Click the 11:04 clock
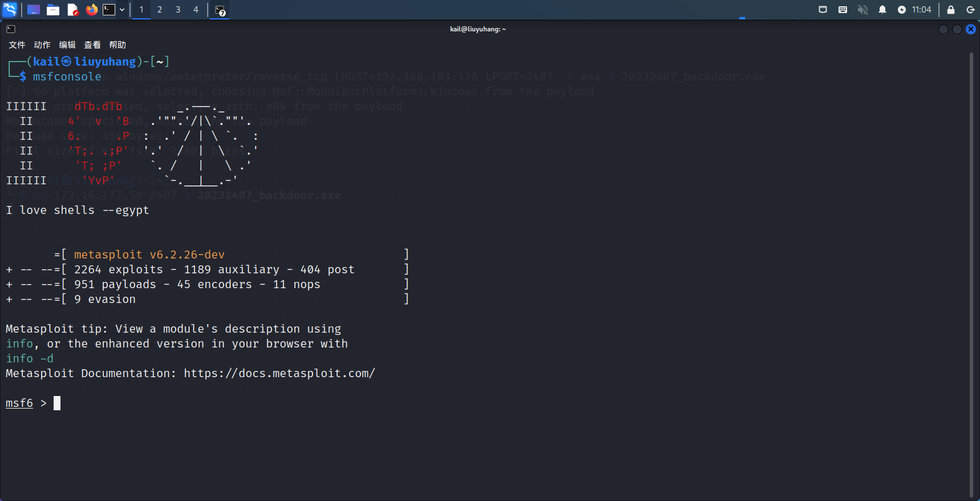The image size is (980, 501). [921, 10]
